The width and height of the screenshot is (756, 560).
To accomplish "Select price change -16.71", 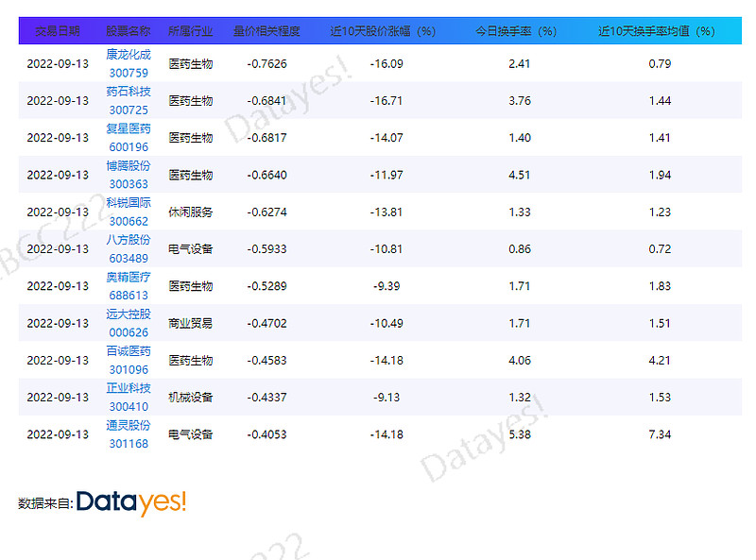I will 387,101.
